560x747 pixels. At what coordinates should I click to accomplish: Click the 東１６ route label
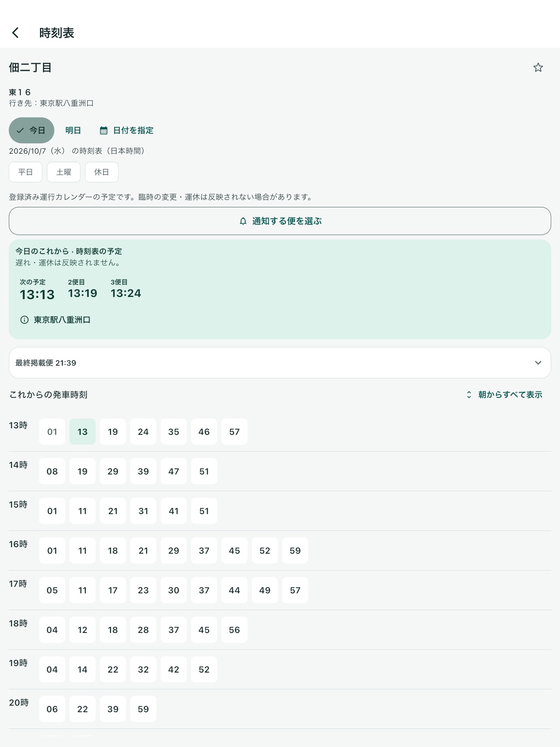pos(20,92)
